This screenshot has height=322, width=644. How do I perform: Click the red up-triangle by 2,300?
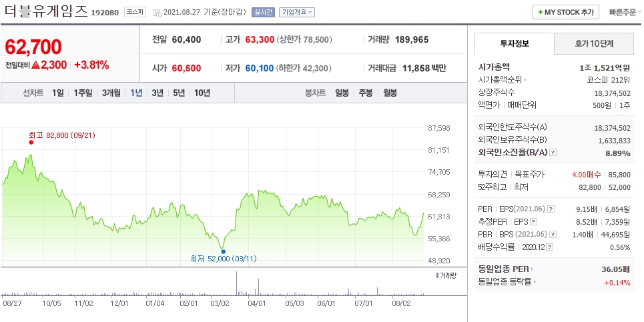pyautogui.click(x=36, y=65)
